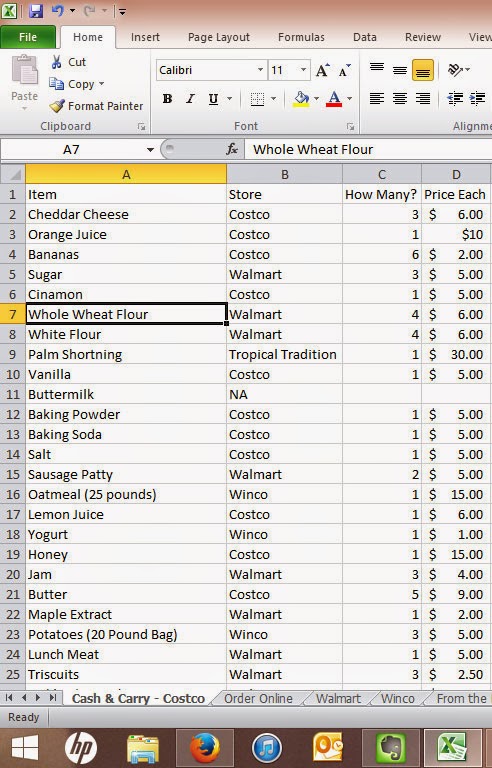Switch to Order Online sheet tab
Screen dimensions: 492x768
[258, 698]
